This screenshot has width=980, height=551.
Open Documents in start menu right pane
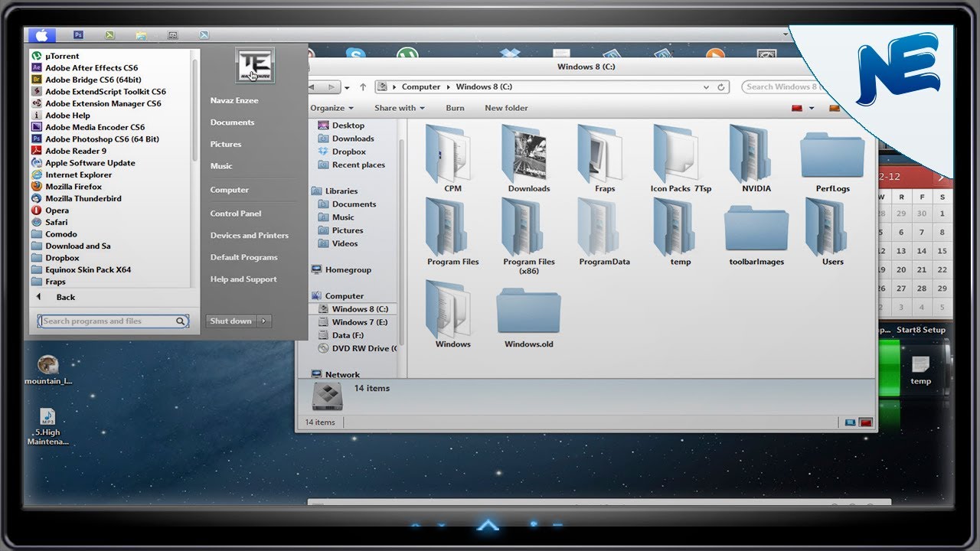click(232, 122)
